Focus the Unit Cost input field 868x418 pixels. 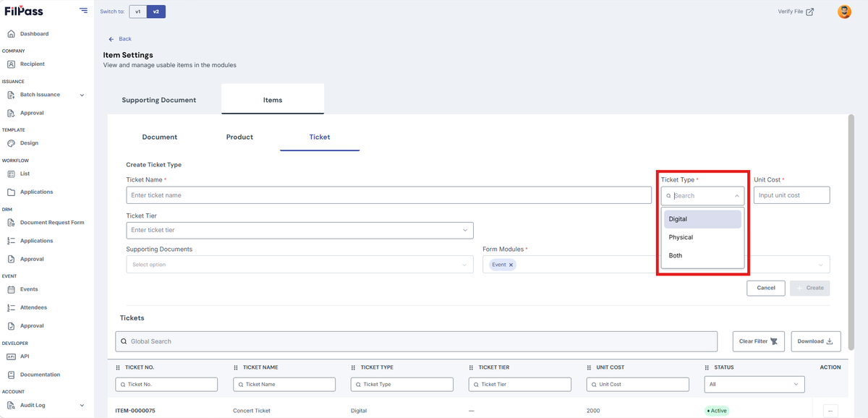[x=791, y=195]
